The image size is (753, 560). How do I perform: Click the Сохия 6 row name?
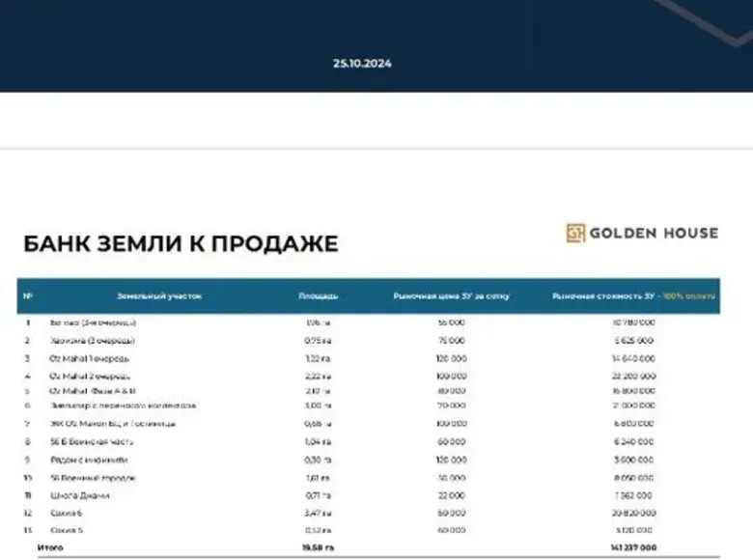67,513
